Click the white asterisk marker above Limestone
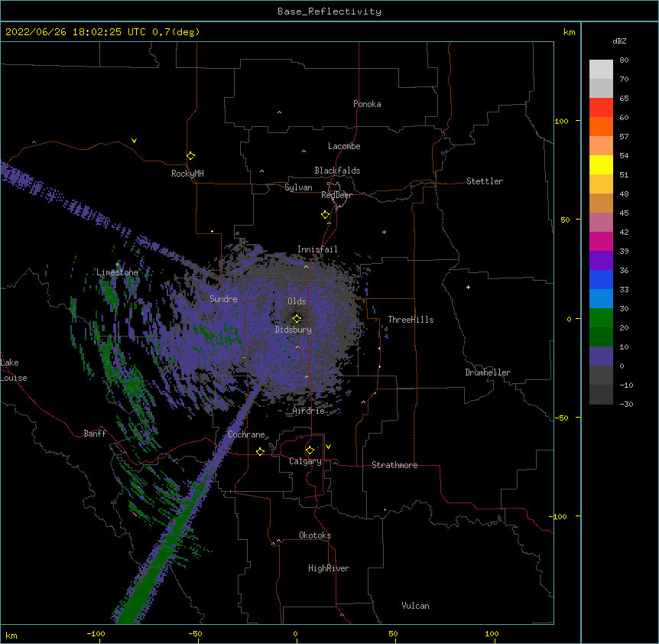The width and height of the screenshot is (659, 644). [x=117, y=265]
